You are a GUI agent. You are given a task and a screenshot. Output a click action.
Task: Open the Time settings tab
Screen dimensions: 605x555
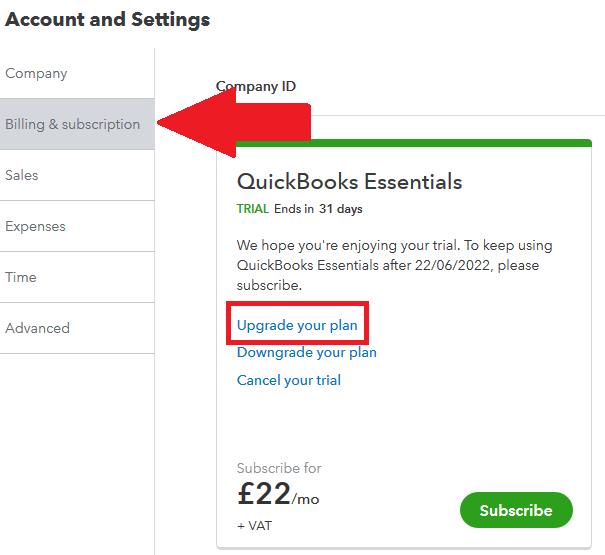22,277
